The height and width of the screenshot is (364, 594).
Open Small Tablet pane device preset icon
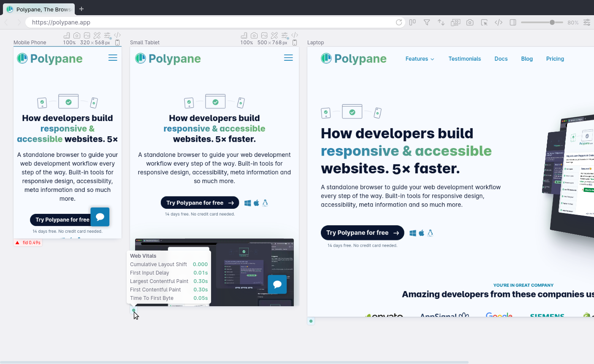295,43
